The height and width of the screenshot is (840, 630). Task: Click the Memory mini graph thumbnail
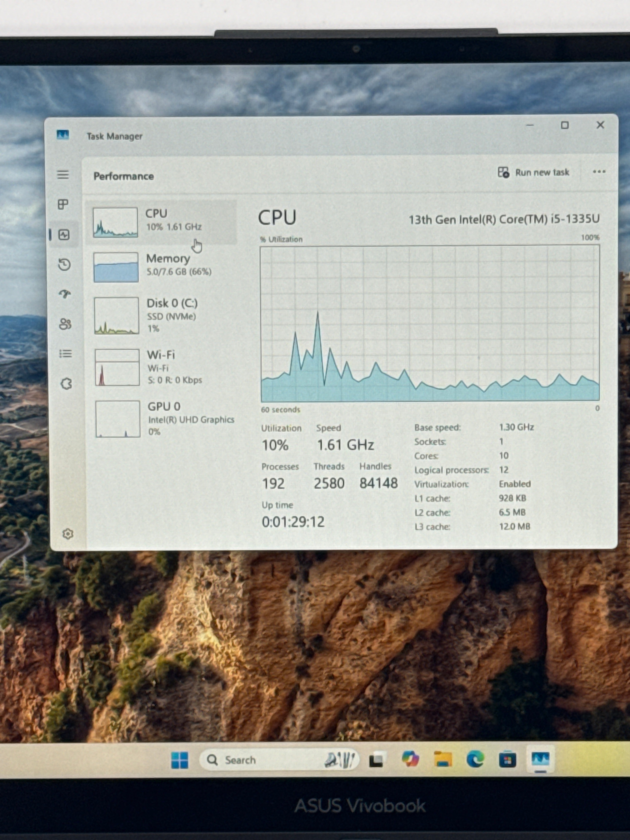pos(116,267)
